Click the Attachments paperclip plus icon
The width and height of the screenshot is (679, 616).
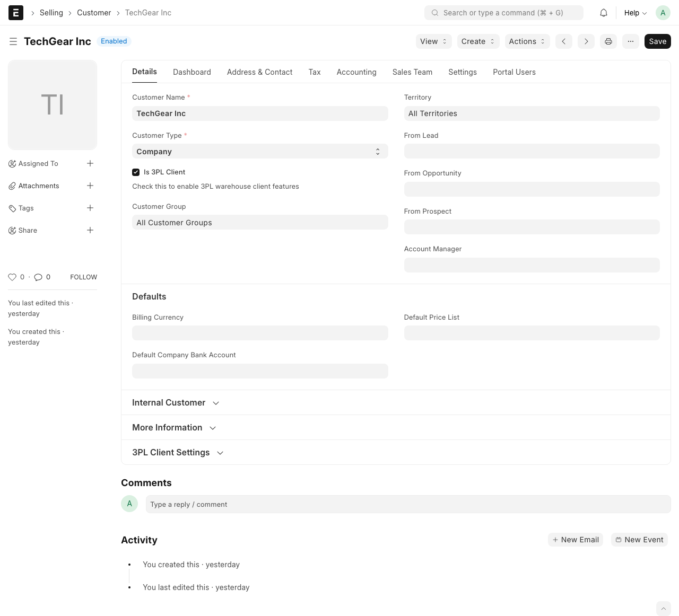click(x=90, y=186)
